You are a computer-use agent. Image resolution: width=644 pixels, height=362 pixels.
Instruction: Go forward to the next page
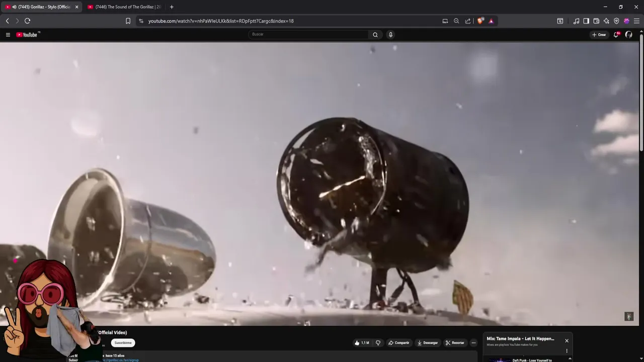(17, 21)
